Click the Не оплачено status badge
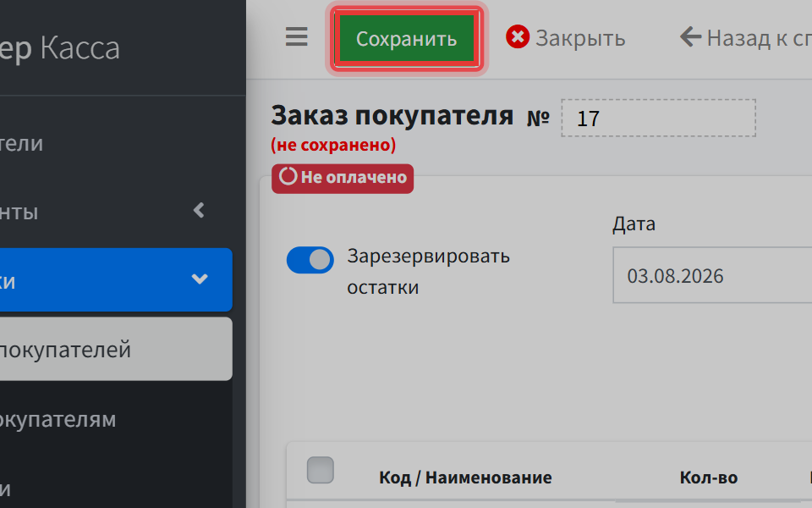This screenshot has height=508, width=812. pos(343,179)
